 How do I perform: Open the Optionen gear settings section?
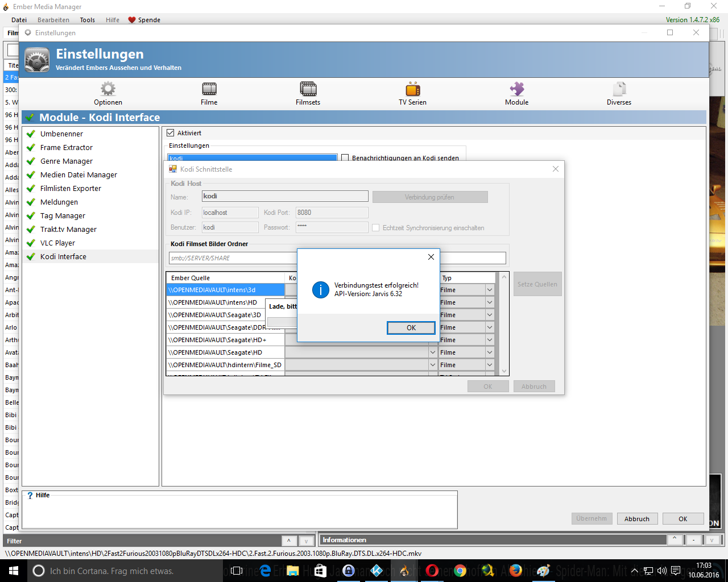coord(108,93)
